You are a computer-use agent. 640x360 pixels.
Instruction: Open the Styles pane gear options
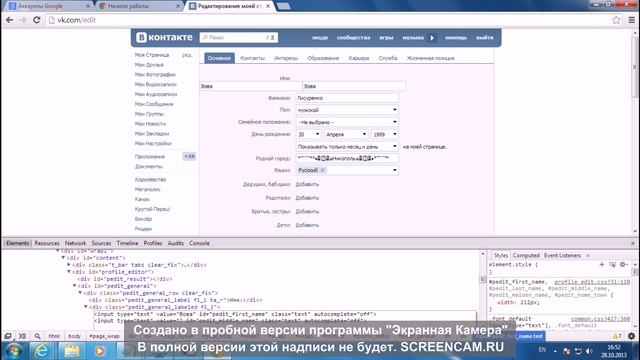[623, 264]
